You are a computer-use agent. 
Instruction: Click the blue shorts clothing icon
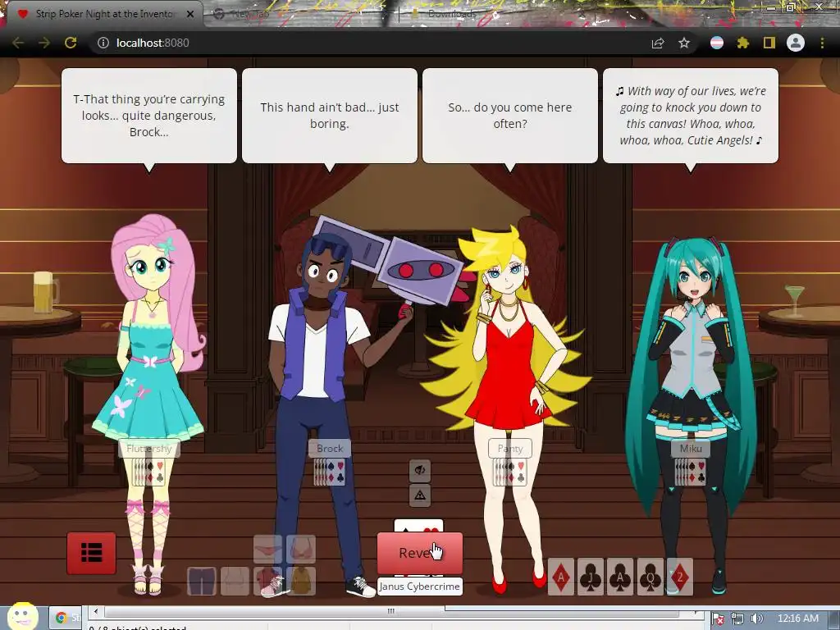point(202,582)
